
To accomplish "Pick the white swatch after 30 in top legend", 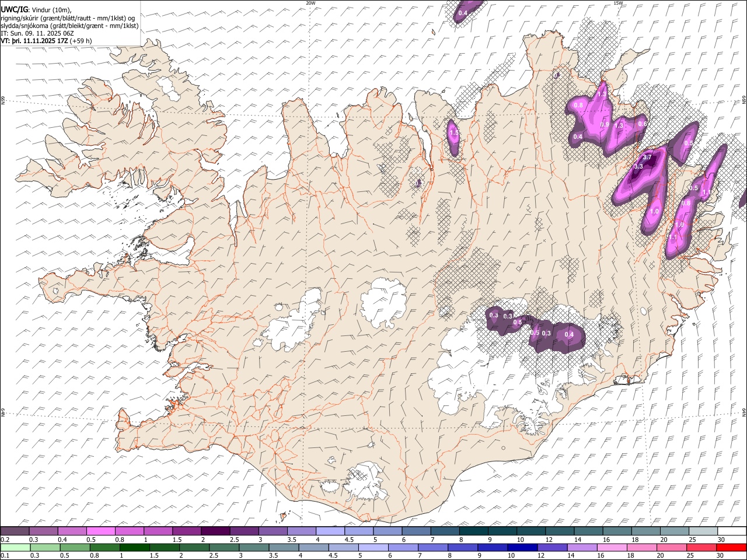I will pyautogui.click(x=732, y=531).
